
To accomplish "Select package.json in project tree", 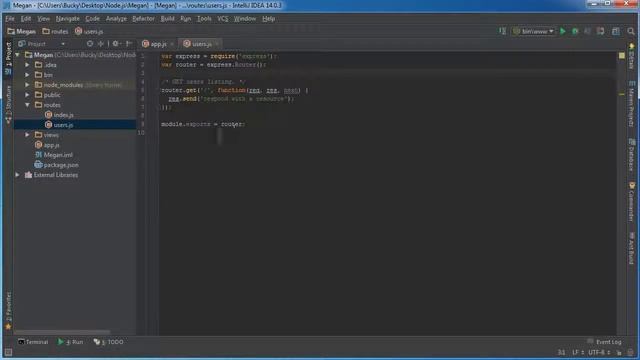I will click(x=57, y=165).
